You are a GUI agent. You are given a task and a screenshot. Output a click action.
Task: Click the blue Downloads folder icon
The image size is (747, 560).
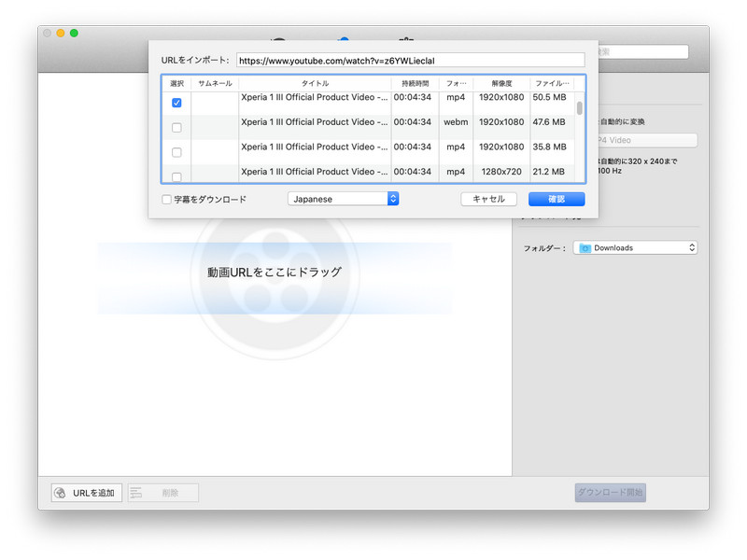pyautogui.click(x=585, y=248)
